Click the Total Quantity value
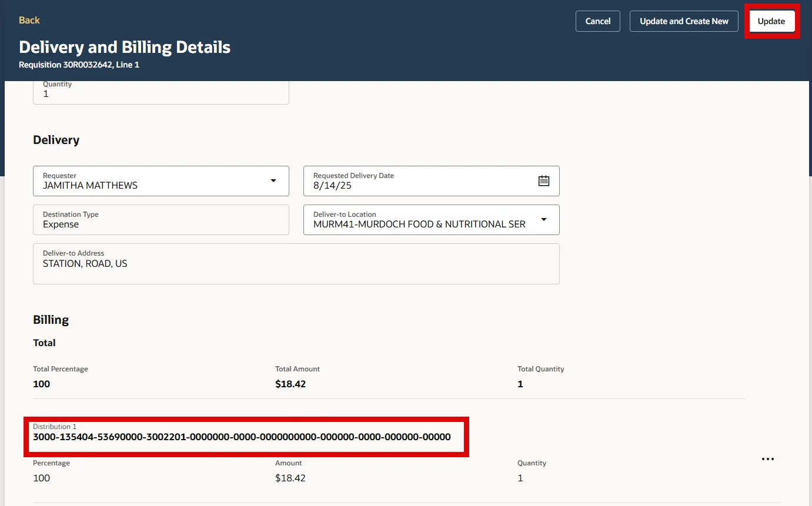The image size is (812, 506). pos(520,384)
